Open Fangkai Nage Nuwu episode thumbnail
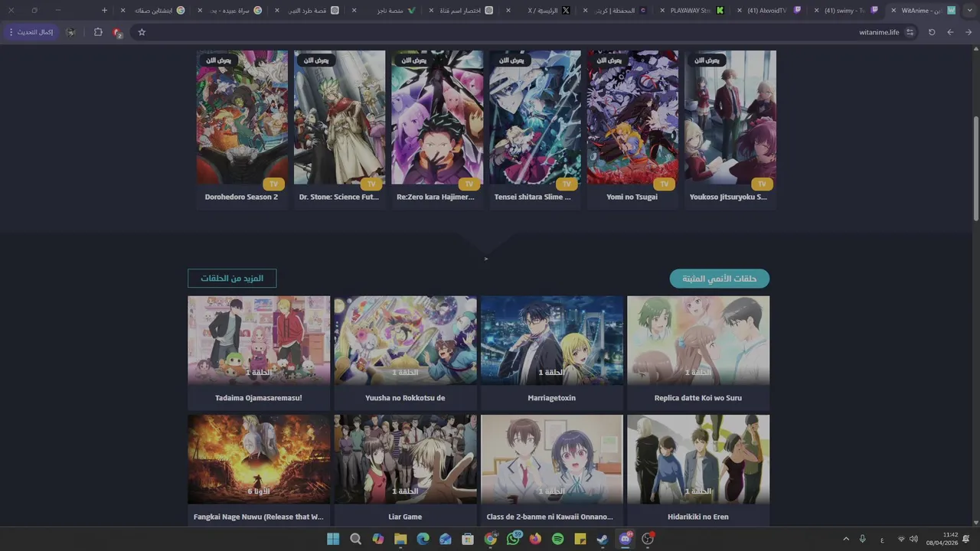Image resolution: width=980 pixels, height=551 pixels. [x=259, y=459]
